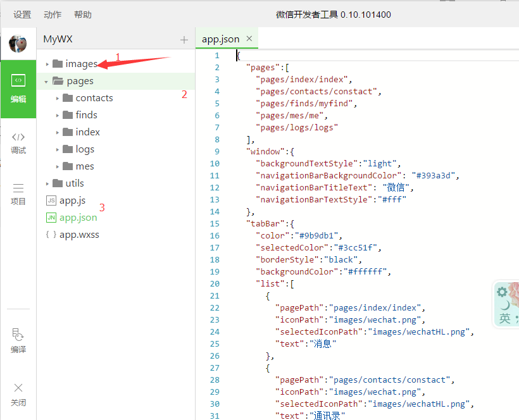
Task: Click the "pages/contacts/constact" entry on line 4
Action: click(x=316, y=91)
